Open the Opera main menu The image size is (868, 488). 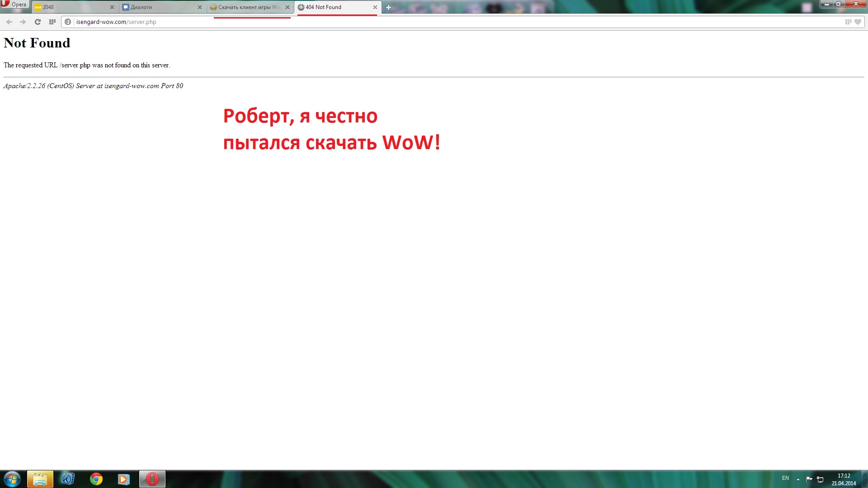click(14, 5)
